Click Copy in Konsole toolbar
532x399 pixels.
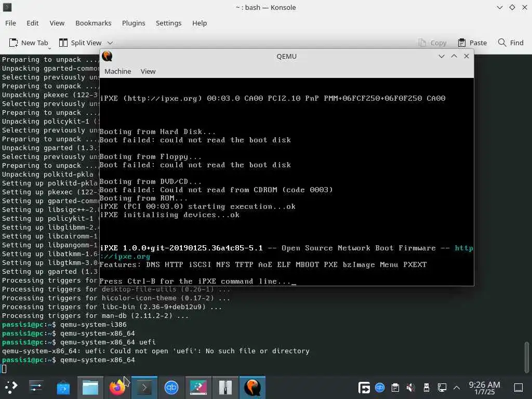[433, 43]
